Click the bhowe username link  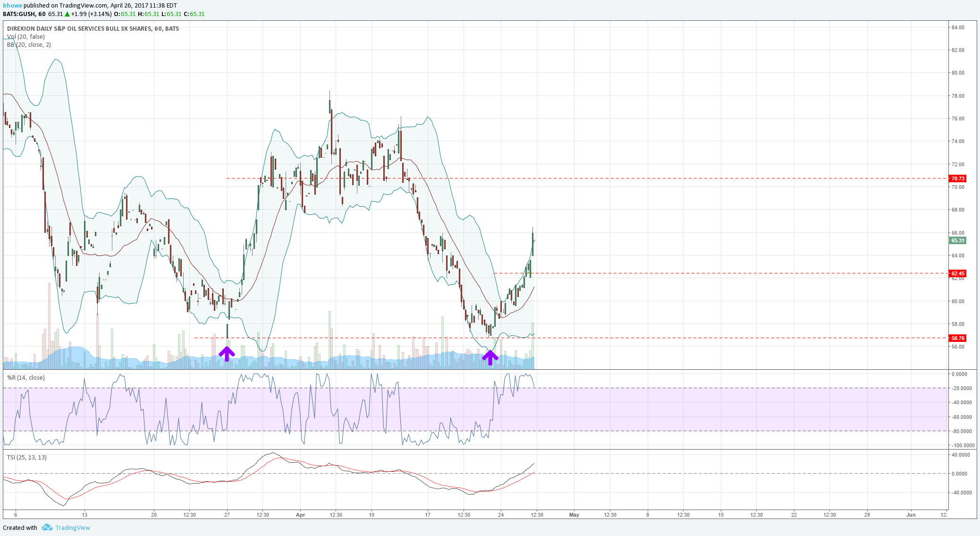(x=13, y=6)
